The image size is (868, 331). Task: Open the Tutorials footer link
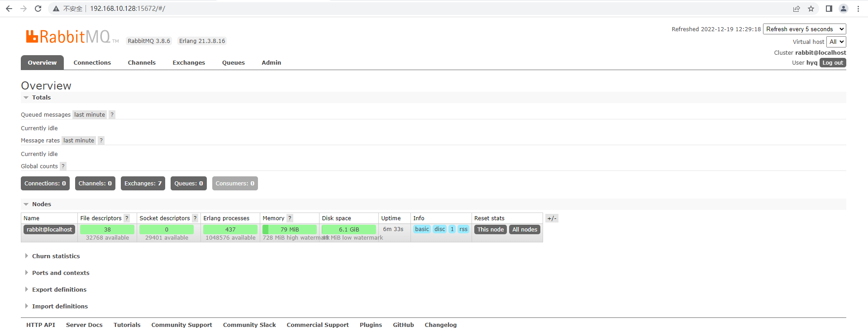[127, 325]
